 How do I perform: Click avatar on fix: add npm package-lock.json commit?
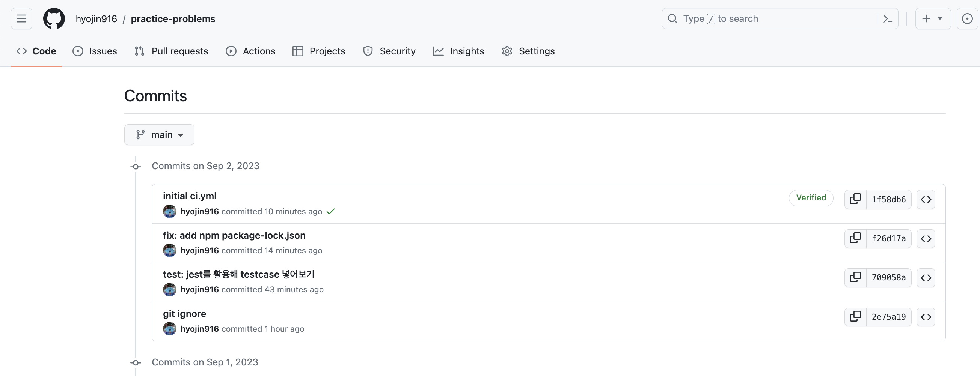click(x=170, y=251)
